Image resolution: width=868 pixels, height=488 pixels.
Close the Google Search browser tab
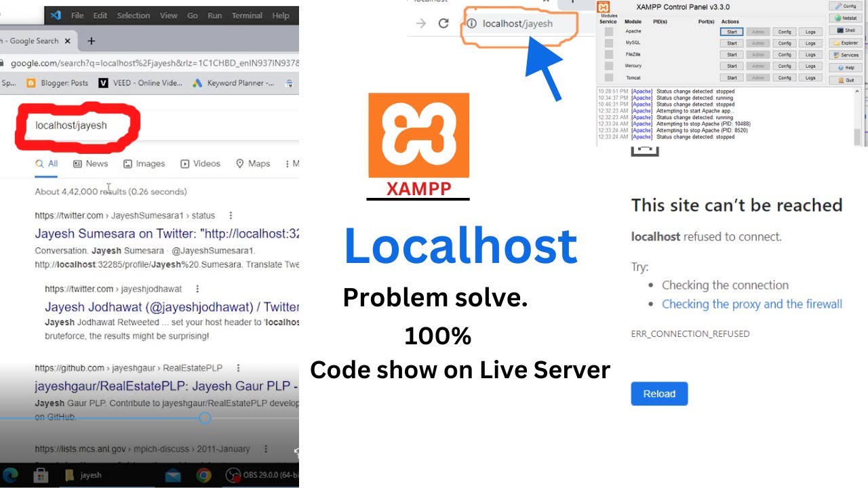pos(67,41)
